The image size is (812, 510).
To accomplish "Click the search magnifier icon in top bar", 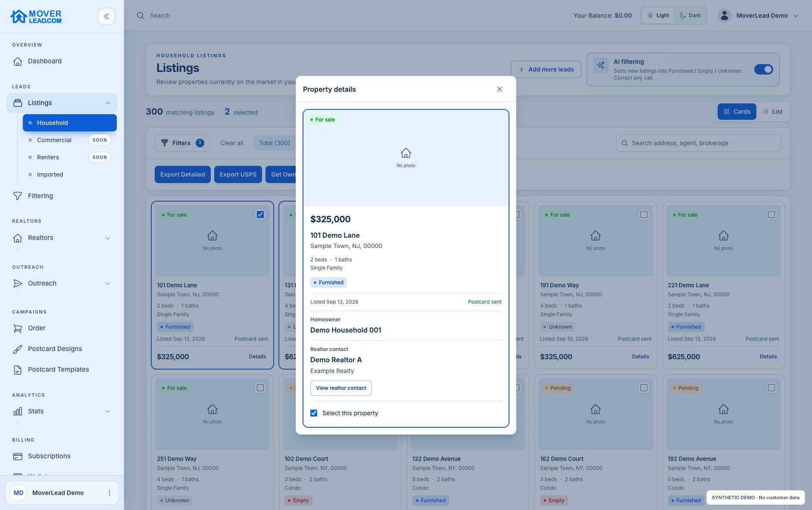I will click(x=141, y=16).
